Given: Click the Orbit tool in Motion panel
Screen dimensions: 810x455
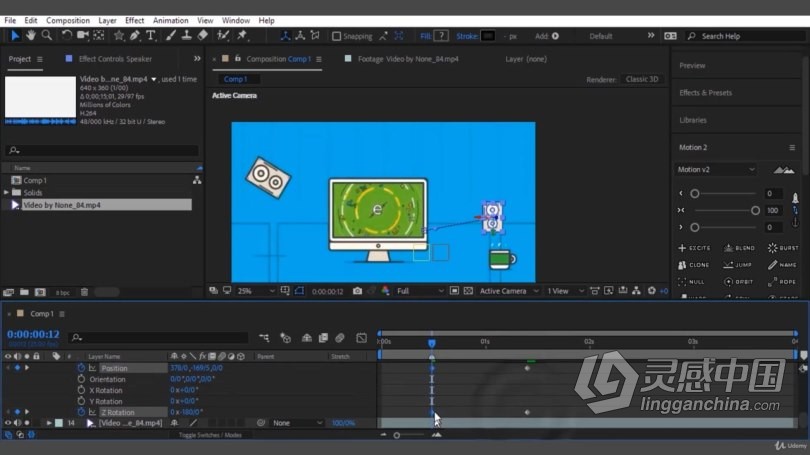Looking at the screenshot, I should point(739,281).
